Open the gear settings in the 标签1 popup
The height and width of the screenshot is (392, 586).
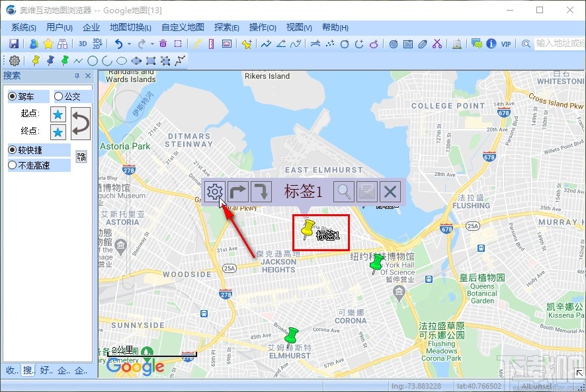[x=214, y=191]
